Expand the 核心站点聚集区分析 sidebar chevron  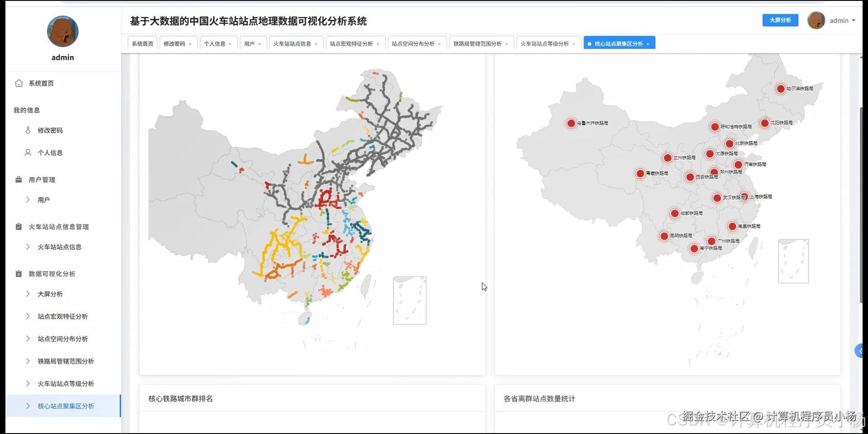(x=28, y=406)
